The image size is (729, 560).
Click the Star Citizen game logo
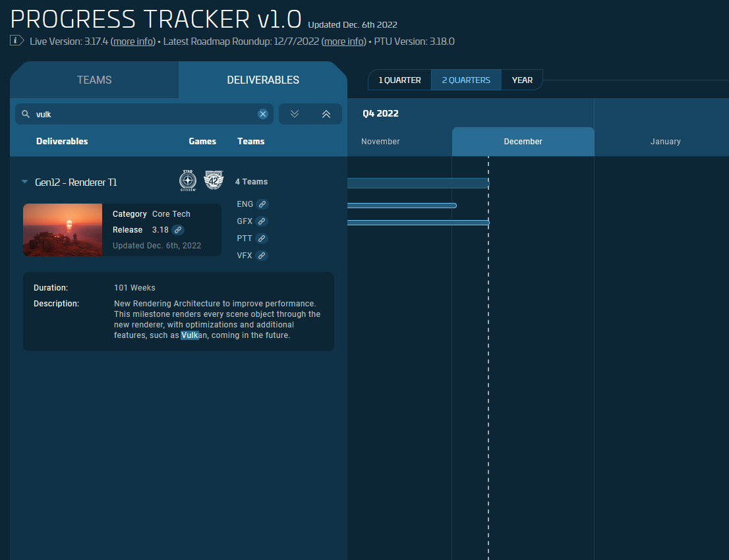188,181
